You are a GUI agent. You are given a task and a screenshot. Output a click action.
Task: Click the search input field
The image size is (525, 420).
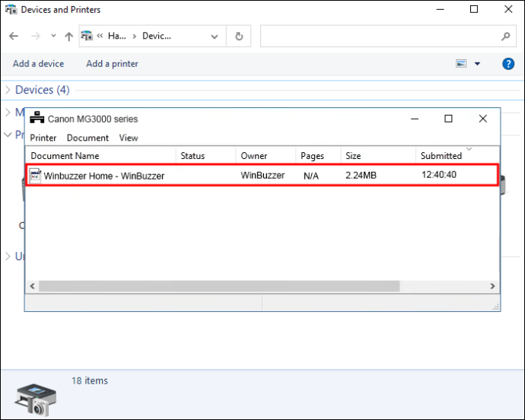pyautogui.click(x=380, y=36)
